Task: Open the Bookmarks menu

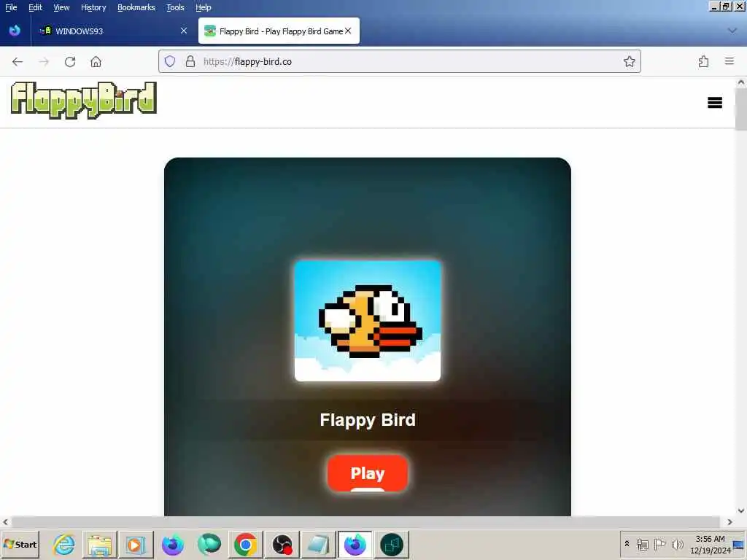Action: 136,7
